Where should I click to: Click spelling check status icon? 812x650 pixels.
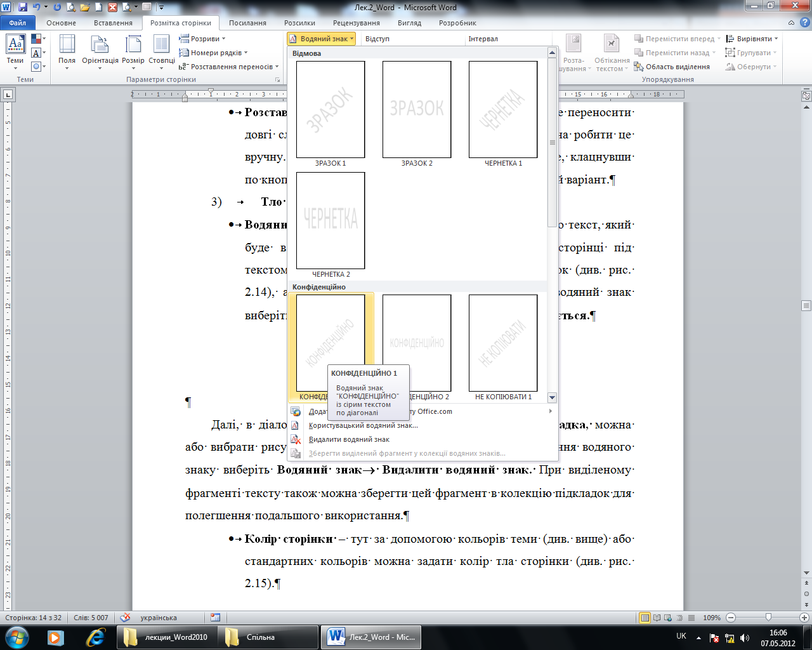click(126, 618)
